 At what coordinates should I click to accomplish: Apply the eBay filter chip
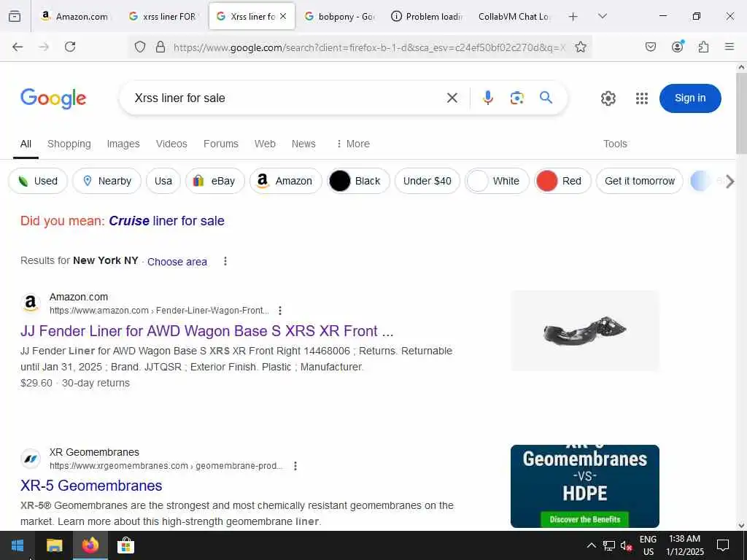tap(215, 181)
